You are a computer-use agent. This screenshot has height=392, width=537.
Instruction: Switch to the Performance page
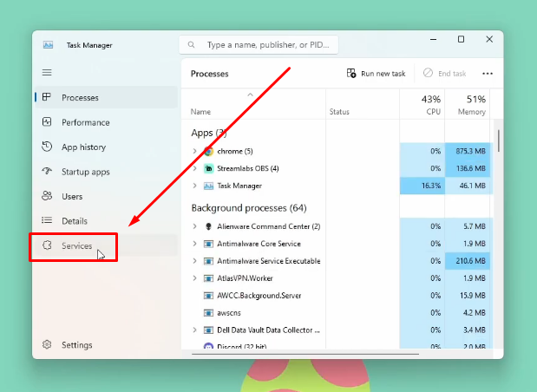[x=107, y=122]
